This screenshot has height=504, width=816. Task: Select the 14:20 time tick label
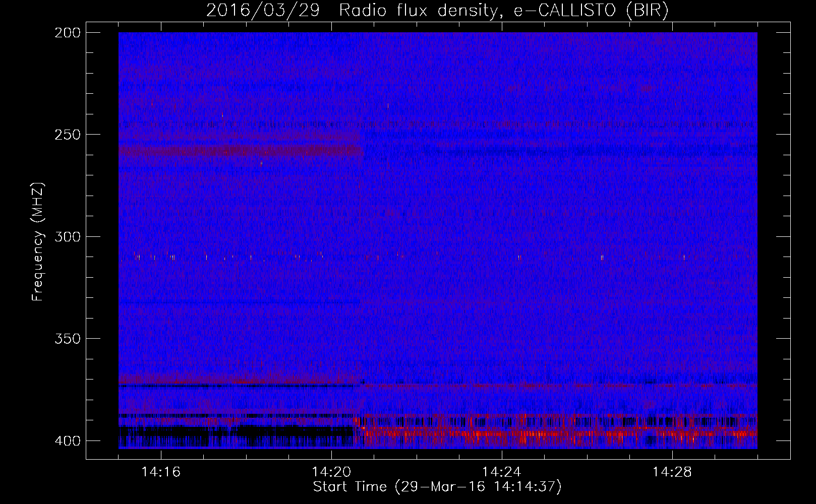[331, 472]
